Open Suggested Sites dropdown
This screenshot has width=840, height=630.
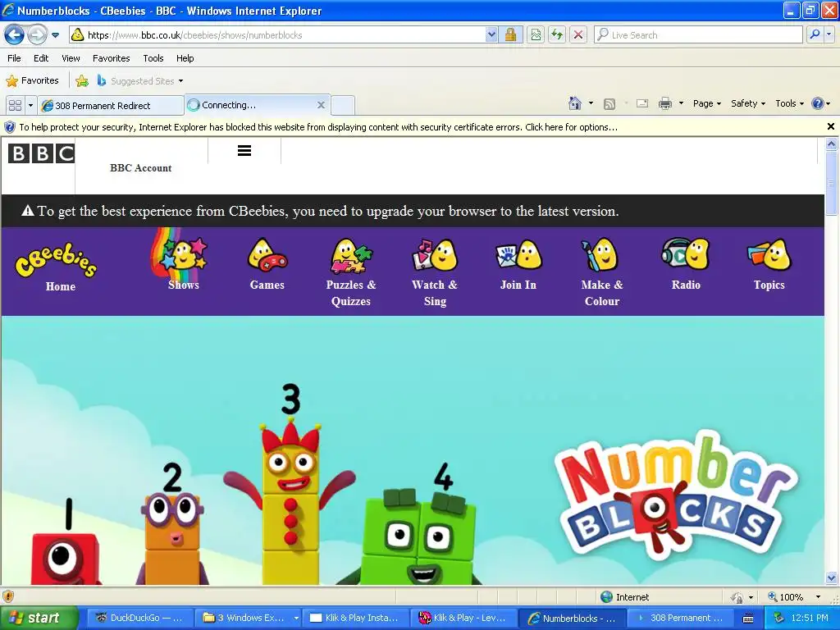point(140,81)
